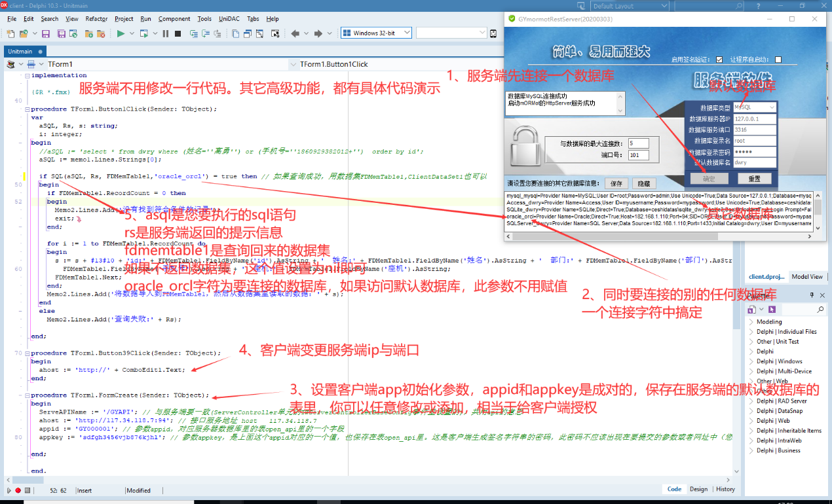Image resolution: width=832 pixels, height=504 pixels.
Task: Switch to the History view tab
Action: click(725, 489)
